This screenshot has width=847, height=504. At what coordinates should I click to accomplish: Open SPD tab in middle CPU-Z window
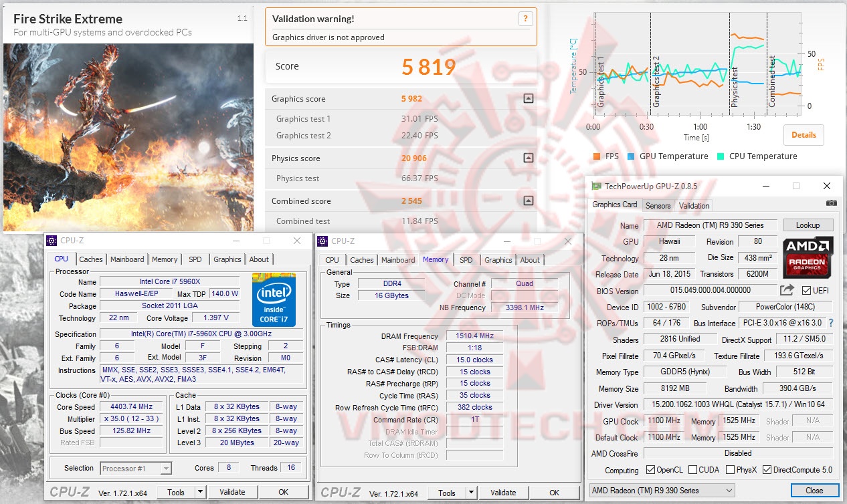[466, 260]
